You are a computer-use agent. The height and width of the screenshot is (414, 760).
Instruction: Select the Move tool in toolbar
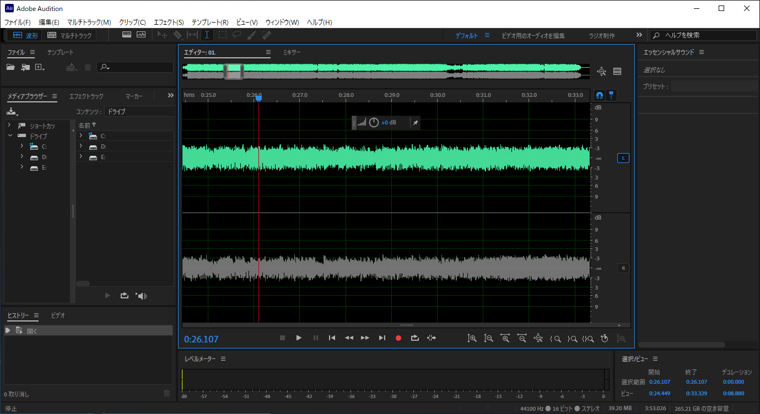pyautogui.click(x=162, y=35)
